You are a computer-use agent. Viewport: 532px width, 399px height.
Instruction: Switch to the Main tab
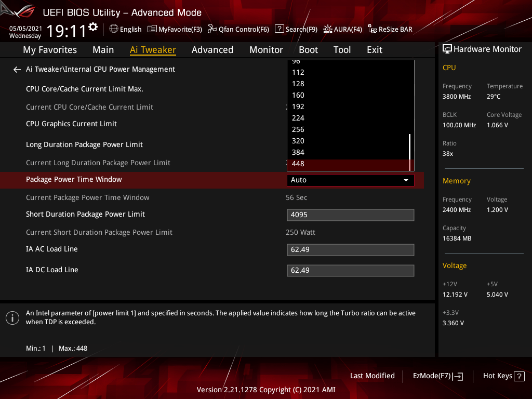[103, 50]
